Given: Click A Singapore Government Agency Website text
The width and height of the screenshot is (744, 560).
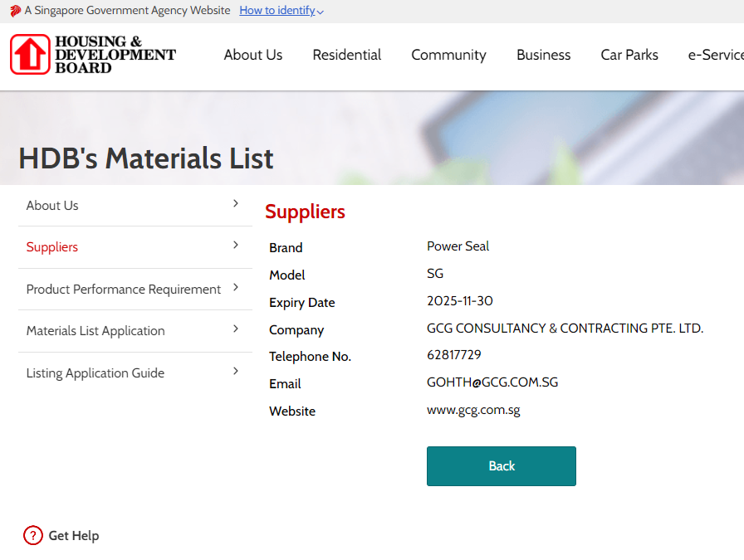Looking at the screenshot, I should [x=127, y=11].
